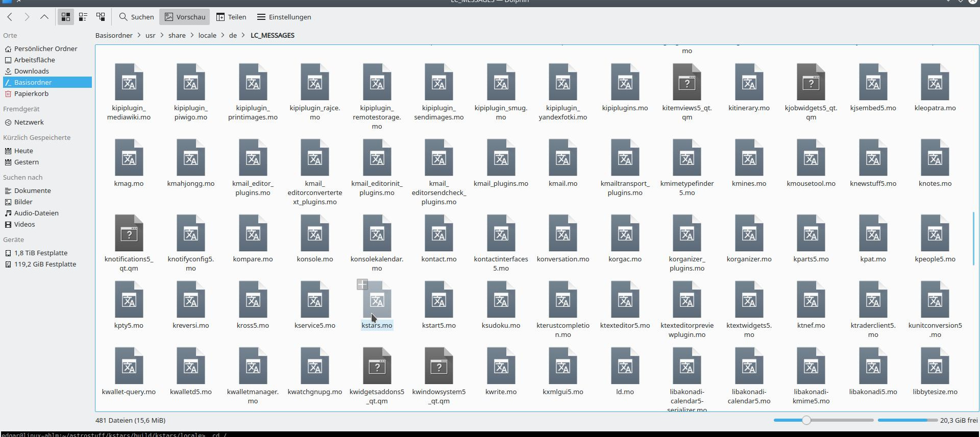Expand the breadcrumb arrow after Basisordner
The image size is (980, 437).
tap(139, 35)
